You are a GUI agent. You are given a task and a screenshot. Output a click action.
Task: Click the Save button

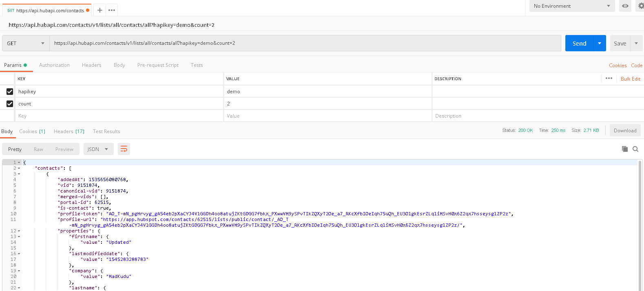coord(620,43)
